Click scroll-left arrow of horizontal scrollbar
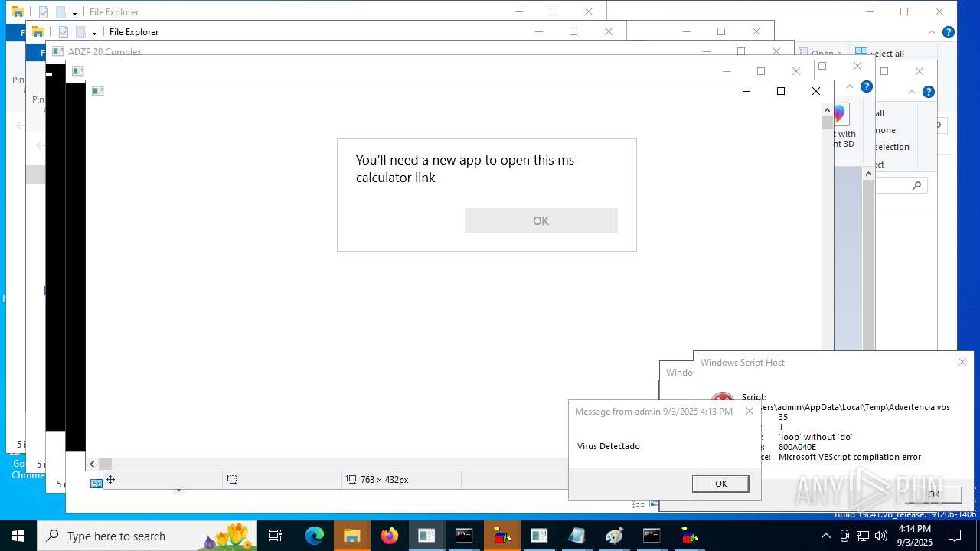Viewport: 980px width, 551px height. point(92,464)
